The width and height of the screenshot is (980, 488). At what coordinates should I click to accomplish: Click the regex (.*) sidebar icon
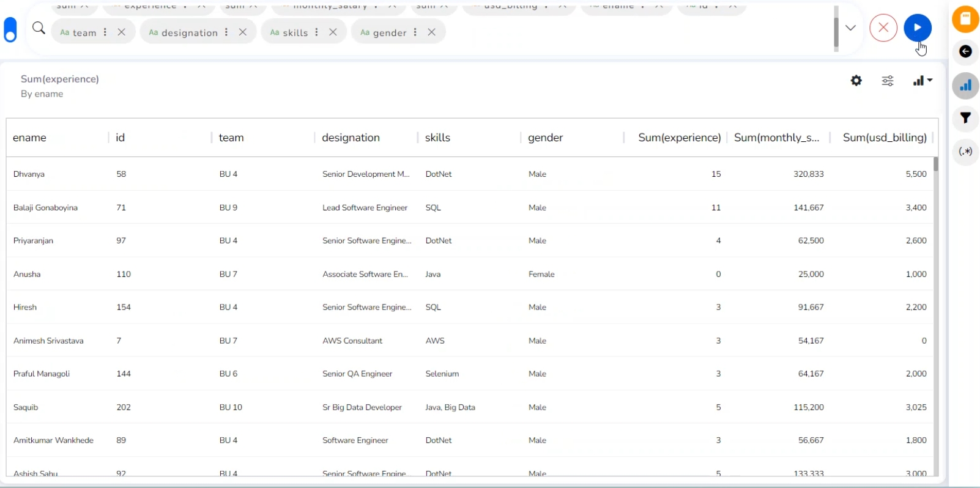click(965, 152)
